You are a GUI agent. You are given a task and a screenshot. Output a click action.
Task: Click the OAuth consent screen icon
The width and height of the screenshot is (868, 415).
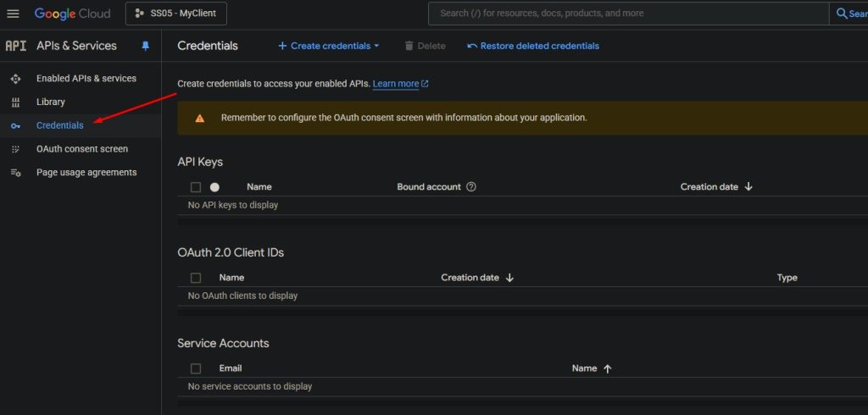click(x=15, y=149)
